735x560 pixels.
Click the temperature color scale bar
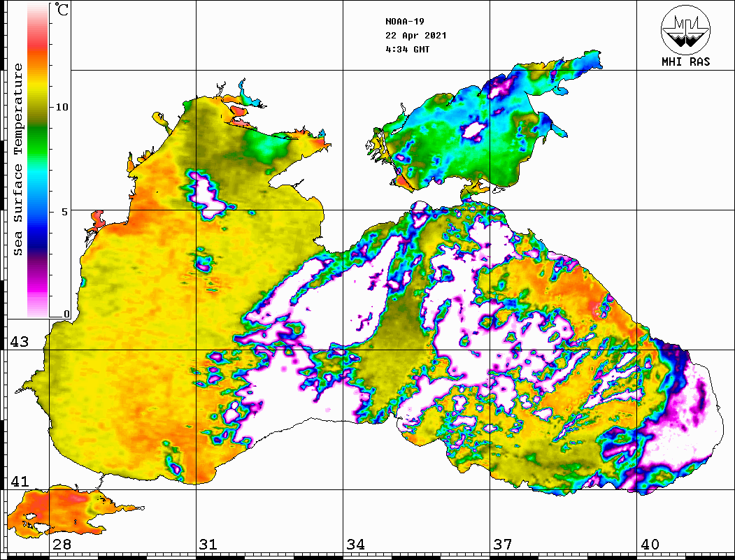pyautogui.click(x=38, y=161)
